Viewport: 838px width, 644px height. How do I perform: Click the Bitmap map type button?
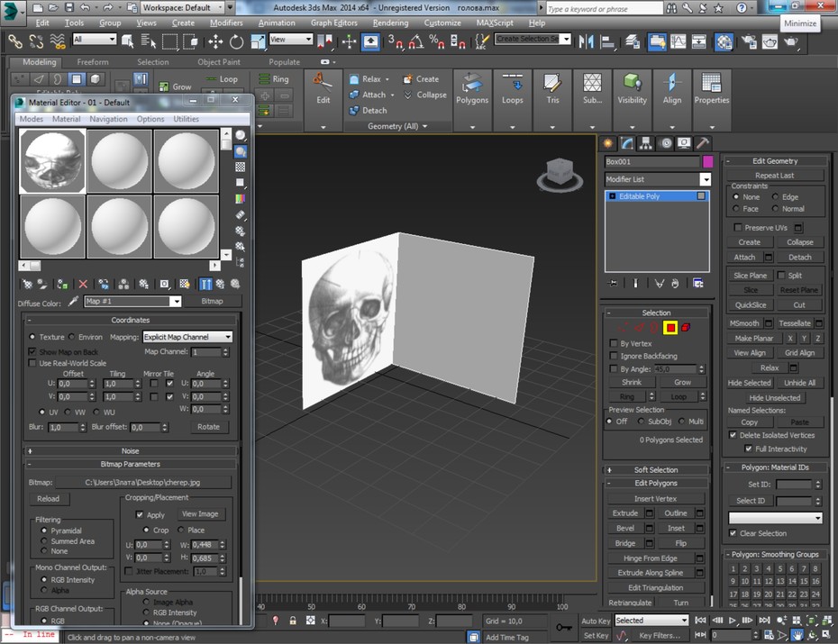tap(212, 301)
